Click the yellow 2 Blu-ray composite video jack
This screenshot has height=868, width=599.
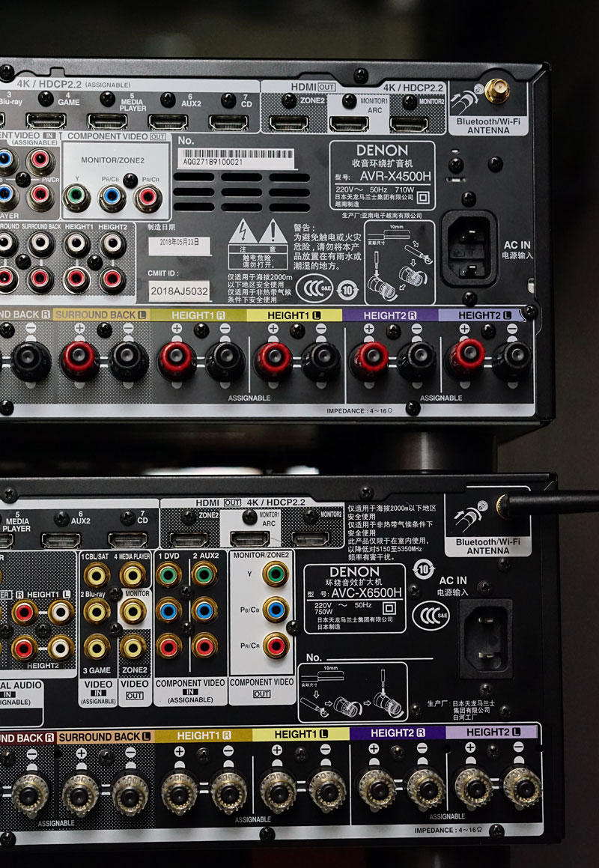(97, 611)
